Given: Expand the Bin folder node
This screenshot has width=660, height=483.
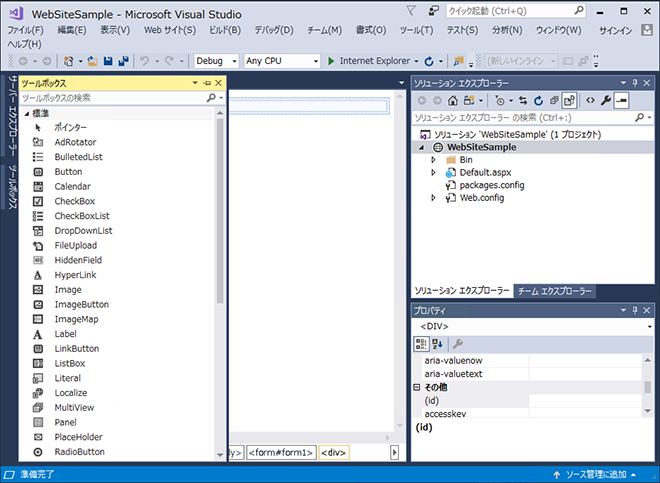Looking at the screenshot, I should coord(433,160).
